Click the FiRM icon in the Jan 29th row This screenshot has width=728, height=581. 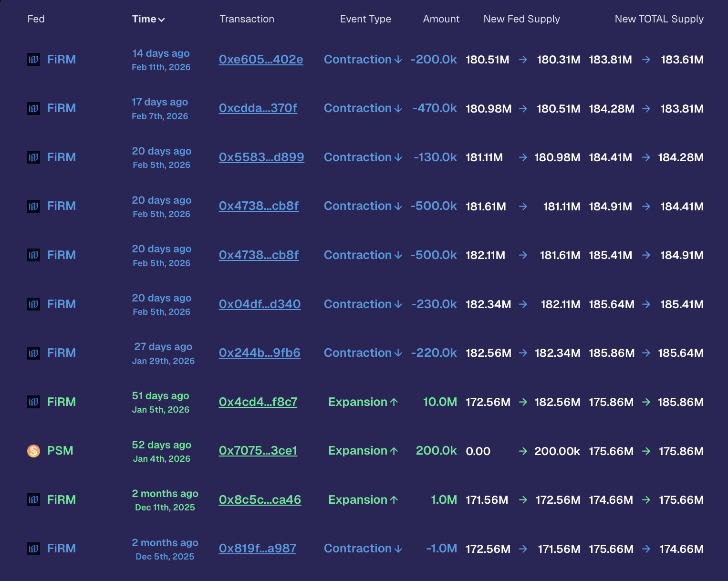tap(33, 353)
